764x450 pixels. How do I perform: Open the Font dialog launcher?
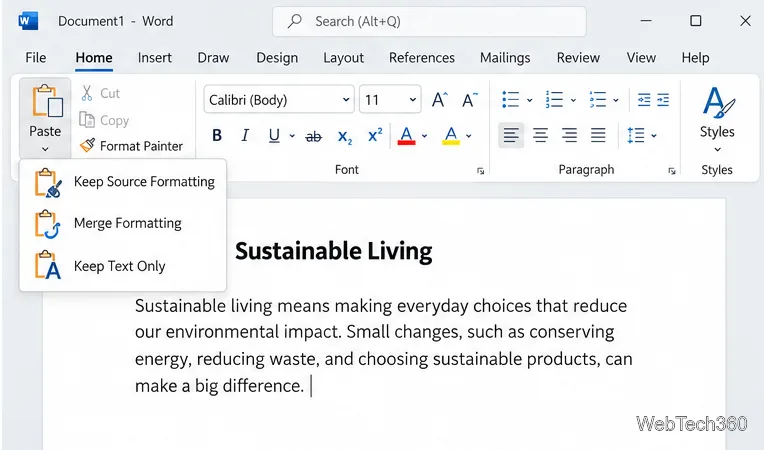[x=480, y=171]
